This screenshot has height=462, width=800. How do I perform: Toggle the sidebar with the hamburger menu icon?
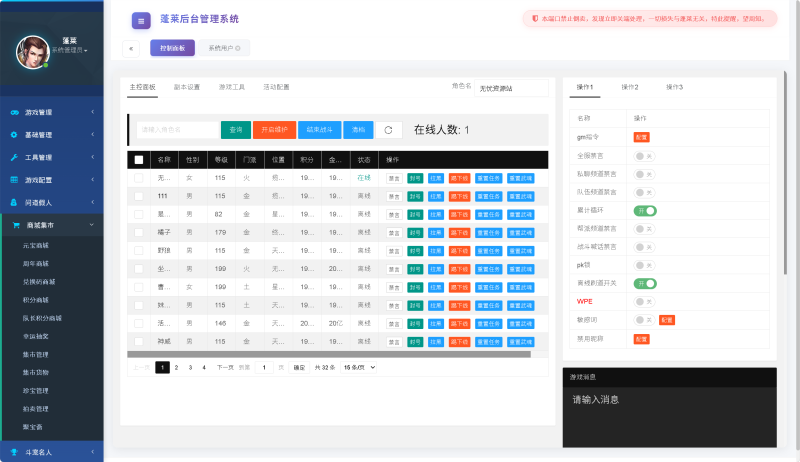[x=141, y=21]
